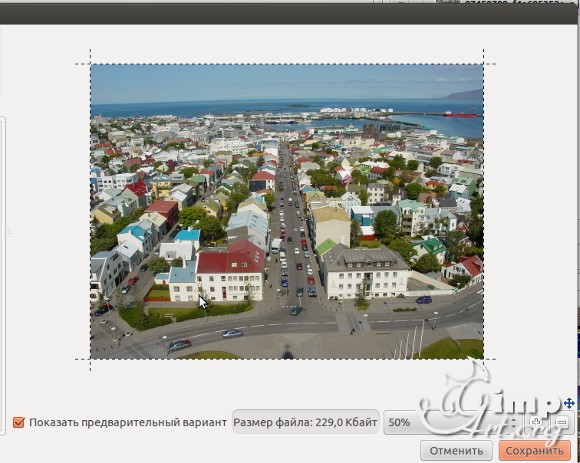This screenshot has height=463, width=580.
Task: Click the 'Размер файла: 229,0 Кбайт' field
Action: (x=306, y=422)
